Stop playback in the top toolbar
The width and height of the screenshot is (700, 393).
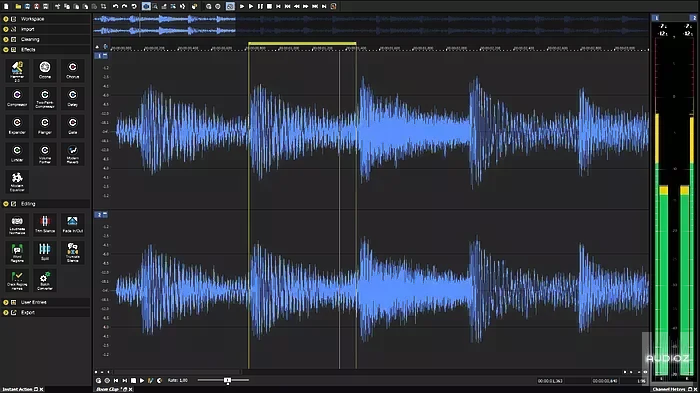pyautogui.click(x=269, y=6)
